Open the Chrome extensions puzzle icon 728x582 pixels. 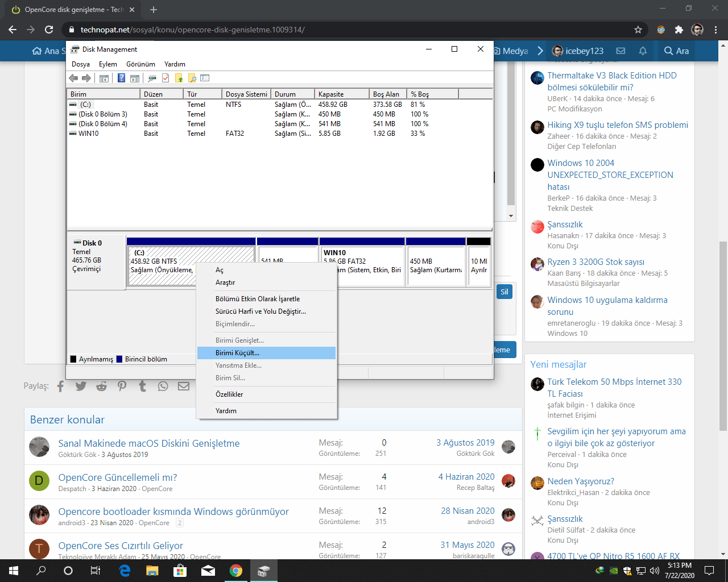coord(679,30)
